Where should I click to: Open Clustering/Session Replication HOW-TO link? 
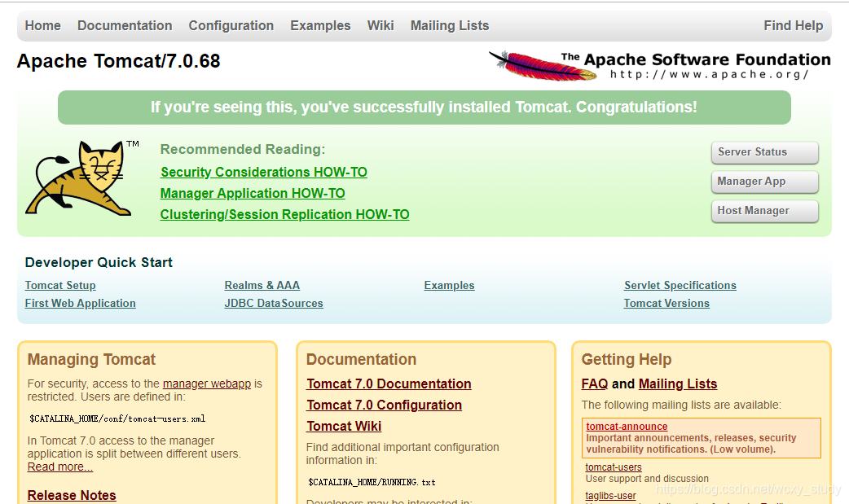click(x=285, y=214)
